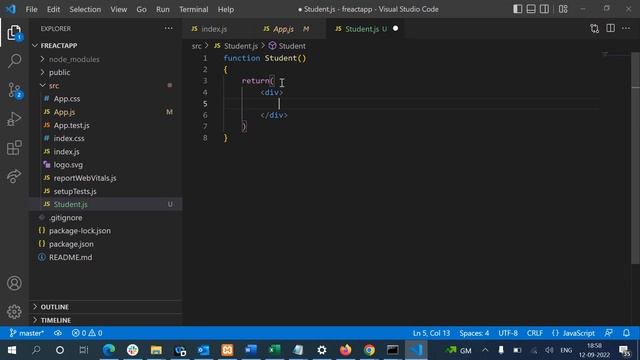Open the File menu
The height and width of the screenshot is (360, 640).
31,9
